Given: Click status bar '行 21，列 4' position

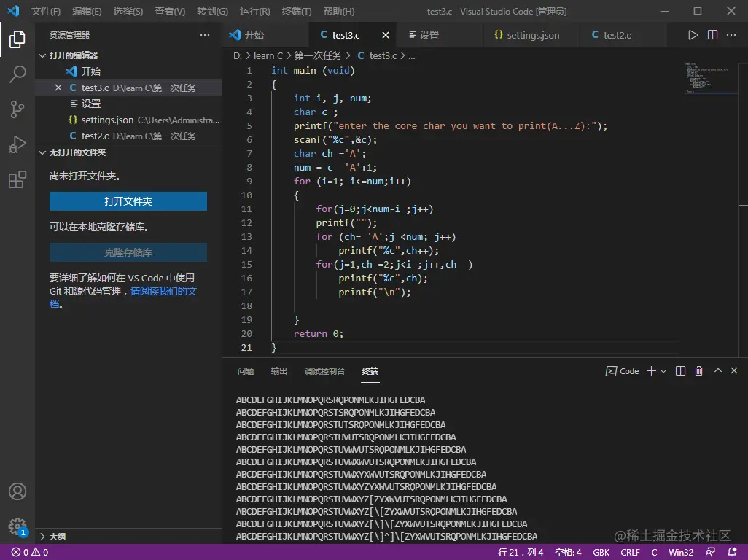Looking at the screenshot, I should tap(521, 553).
